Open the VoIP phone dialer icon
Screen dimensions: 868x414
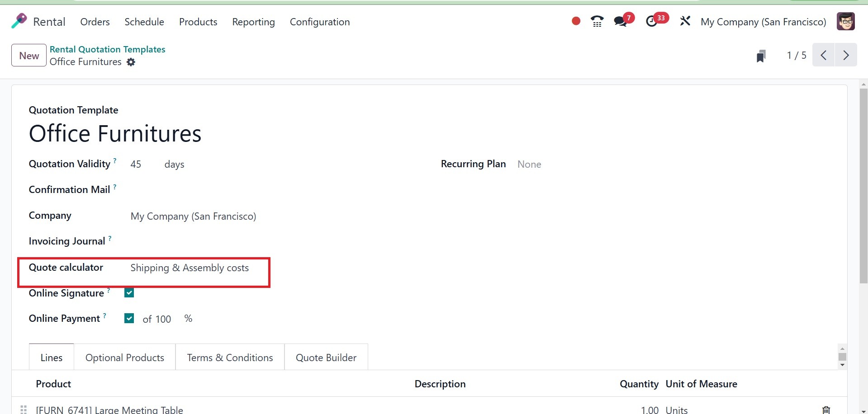point(597,21)
